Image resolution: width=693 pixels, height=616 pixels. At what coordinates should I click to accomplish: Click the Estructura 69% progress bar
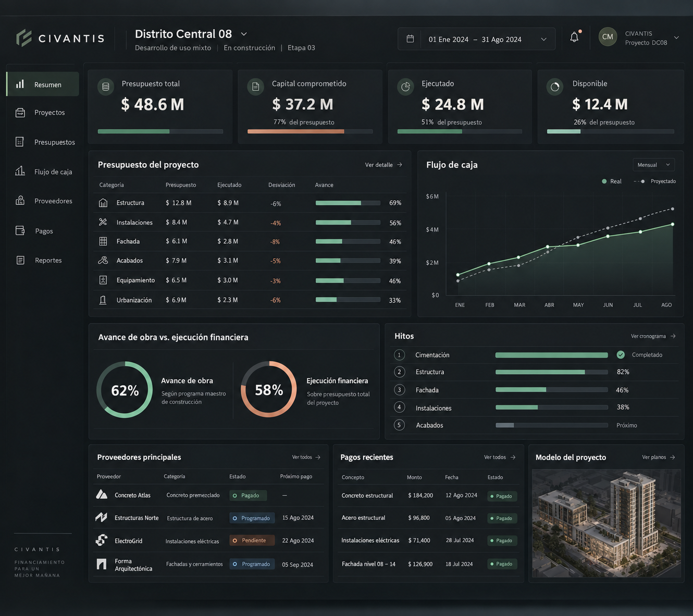tap(348, 203)
